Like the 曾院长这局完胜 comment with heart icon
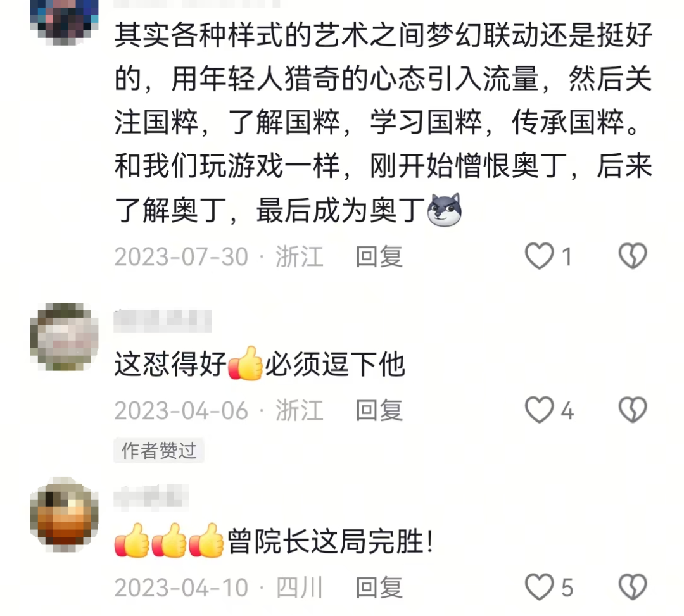This screenshot has height=616, width=684. 539,587
